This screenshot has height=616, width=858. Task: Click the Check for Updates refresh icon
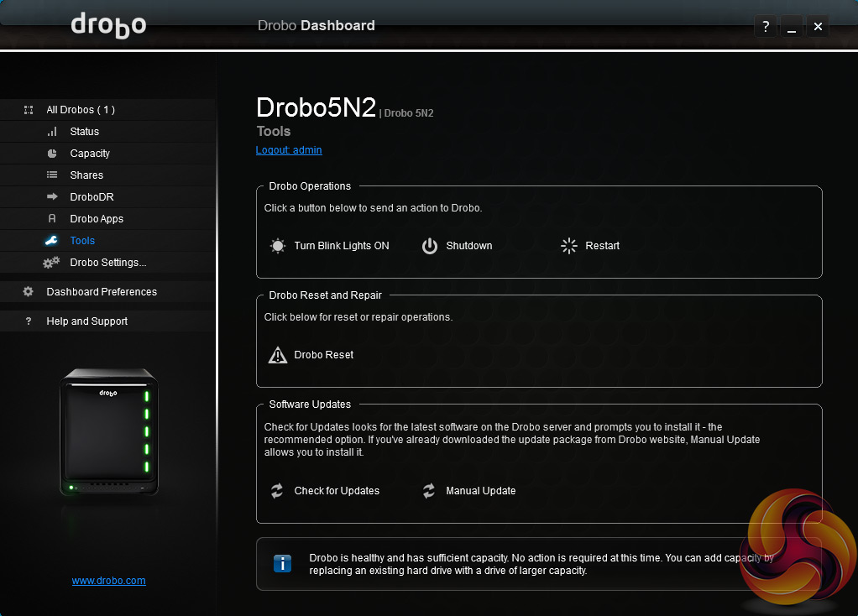277,491
